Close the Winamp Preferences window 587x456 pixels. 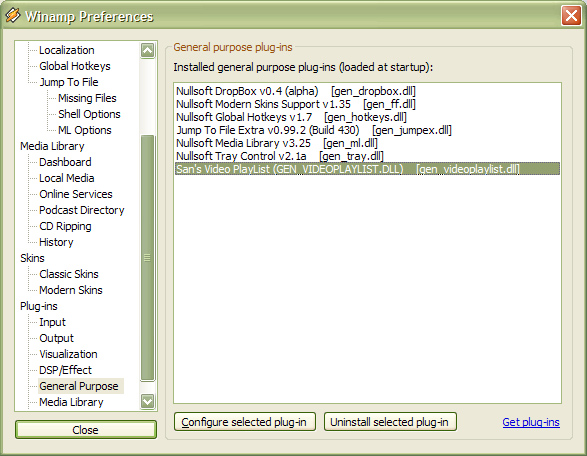pos(571,16)
